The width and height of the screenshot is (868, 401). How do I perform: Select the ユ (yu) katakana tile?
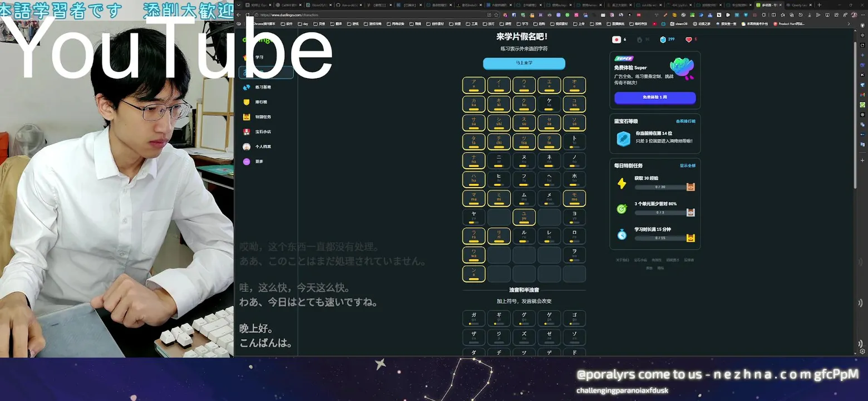524,217
